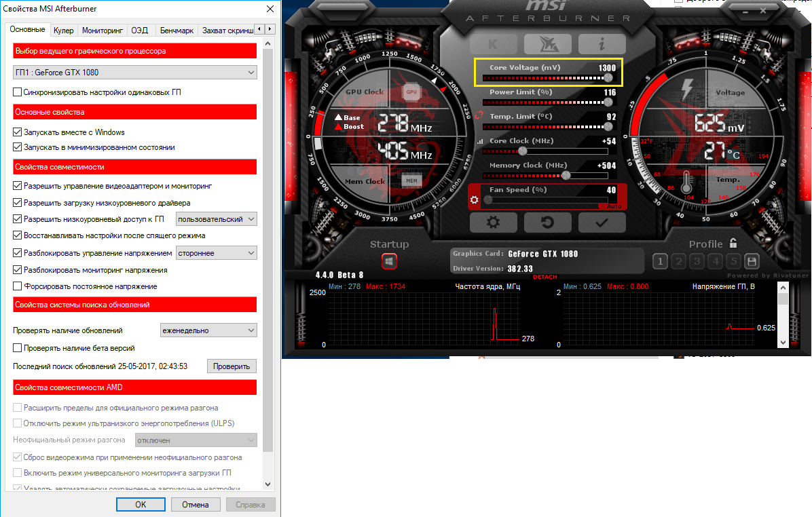Image resolution: width=812 pixels, height=517 pixels.
Task: Click the Temp. Limit slider handle
Action: click(608, 127)
